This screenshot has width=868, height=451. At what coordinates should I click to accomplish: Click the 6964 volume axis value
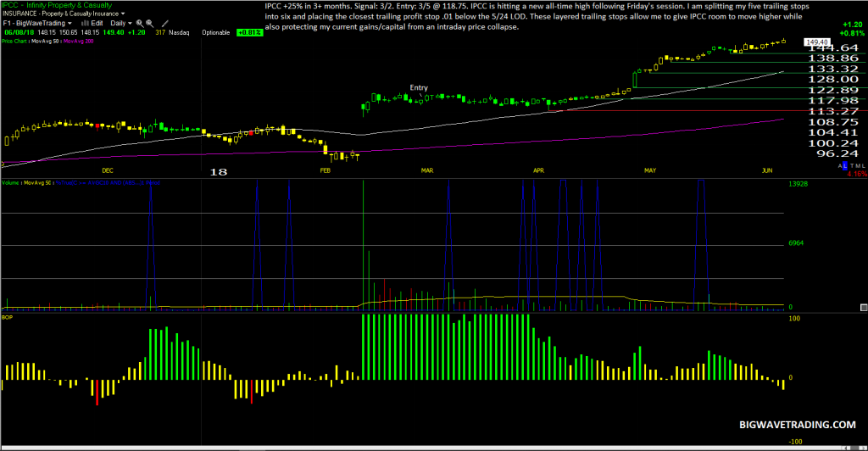(796, 243)
